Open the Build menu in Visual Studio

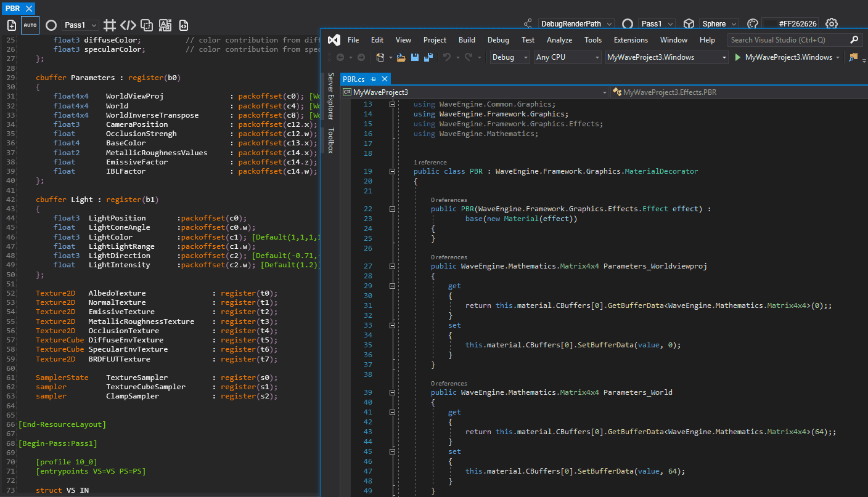click(x=467, y=40)
